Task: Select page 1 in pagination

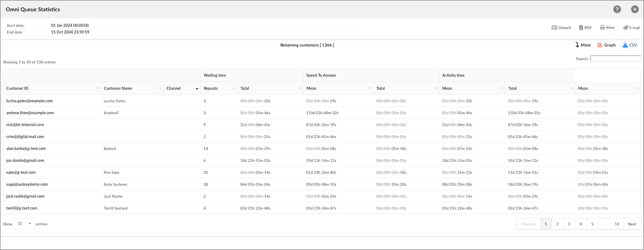Action: coord(546,224)
